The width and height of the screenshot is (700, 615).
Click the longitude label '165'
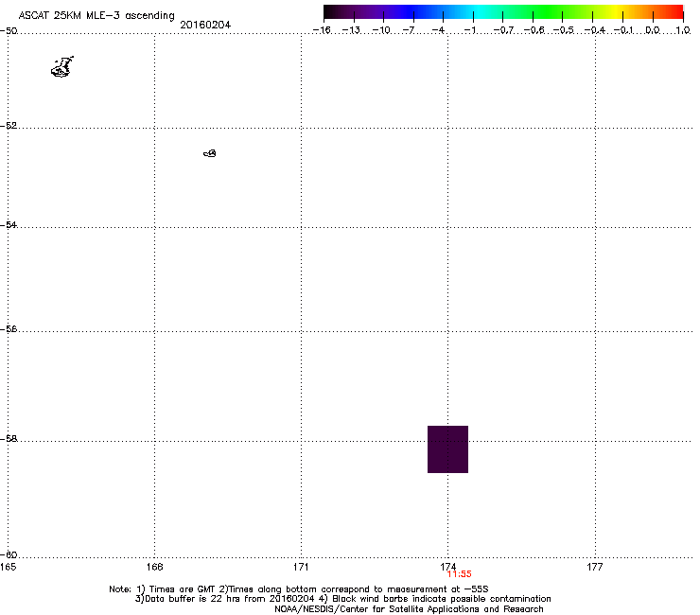pos(8,567)
